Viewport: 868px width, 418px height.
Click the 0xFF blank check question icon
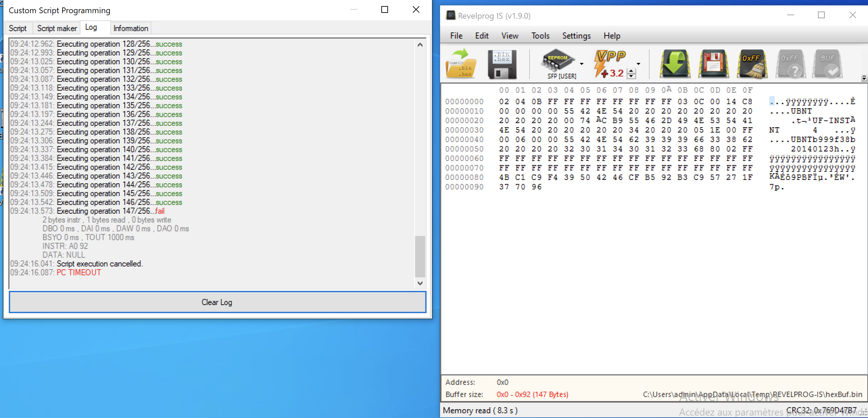coord(790,64)
